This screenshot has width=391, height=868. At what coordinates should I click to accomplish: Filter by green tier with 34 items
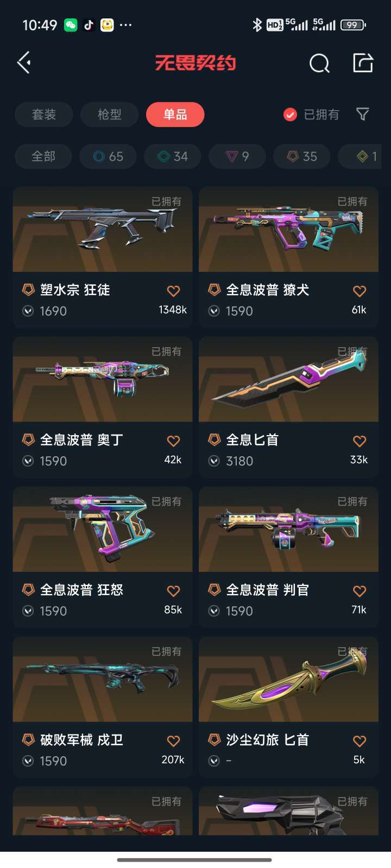click(173, 156)
